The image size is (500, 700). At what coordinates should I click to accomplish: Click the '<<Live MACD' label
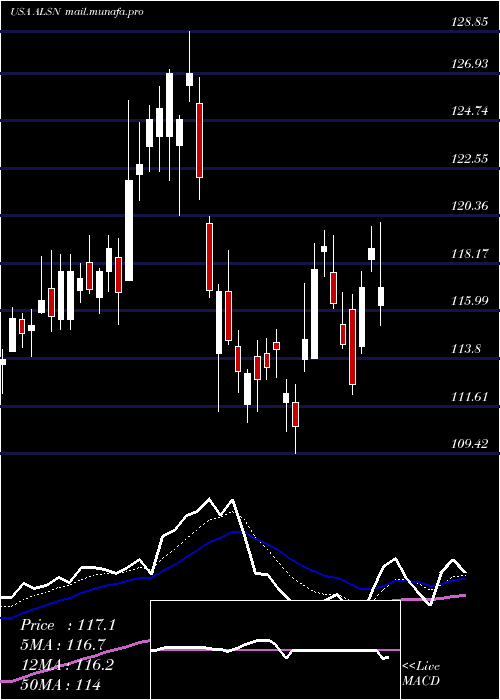click(x=421, y=674)
